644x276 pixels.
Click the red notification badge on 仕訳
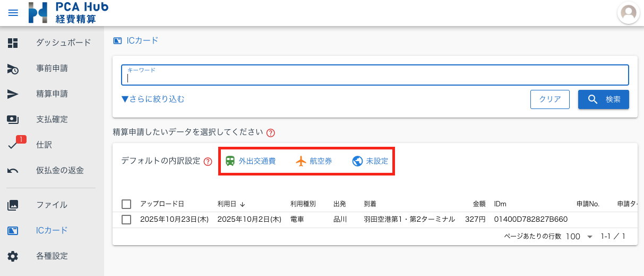[x=21, y=140]
